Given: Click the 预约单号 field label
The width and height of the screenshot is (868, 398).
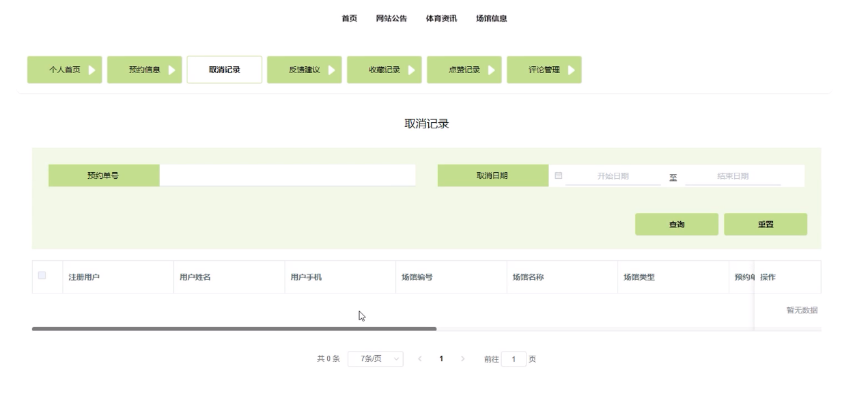Looking at the screenshot, I should 104,175.
